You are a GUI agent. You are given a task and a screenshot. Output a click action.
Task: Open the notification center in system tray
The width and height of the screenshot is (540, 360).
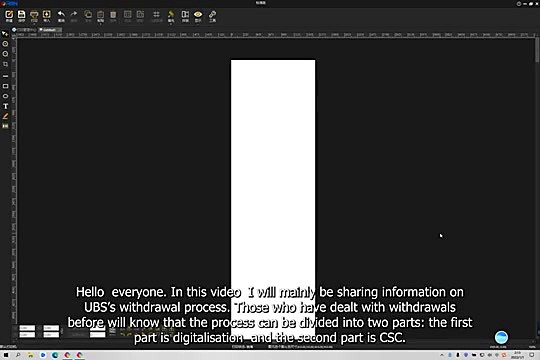(x=532, y=355)
